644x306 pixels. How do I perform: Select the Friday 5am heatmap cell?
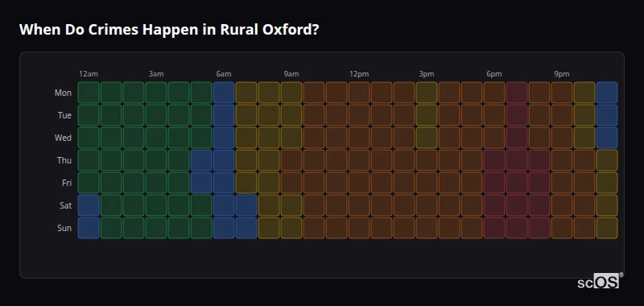pos(201,183)
